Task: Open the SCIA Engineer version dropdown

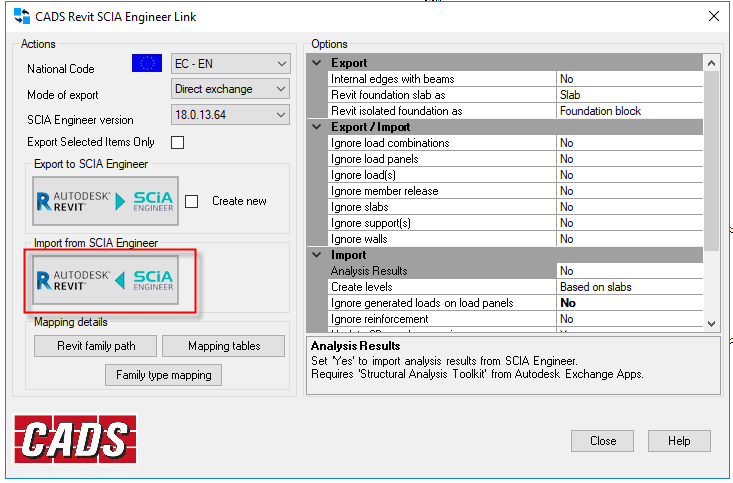Action: pyautogui.click(x=230, y=115)
